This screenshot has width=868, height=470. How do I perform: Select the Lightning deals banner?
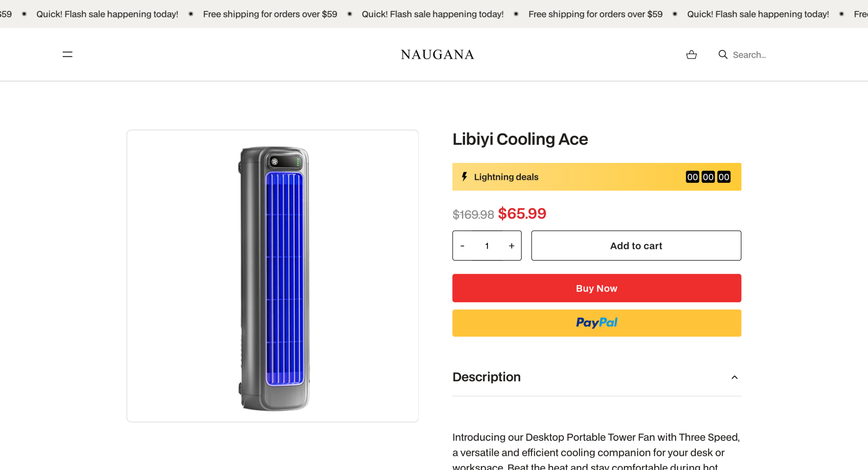[596, 177]
